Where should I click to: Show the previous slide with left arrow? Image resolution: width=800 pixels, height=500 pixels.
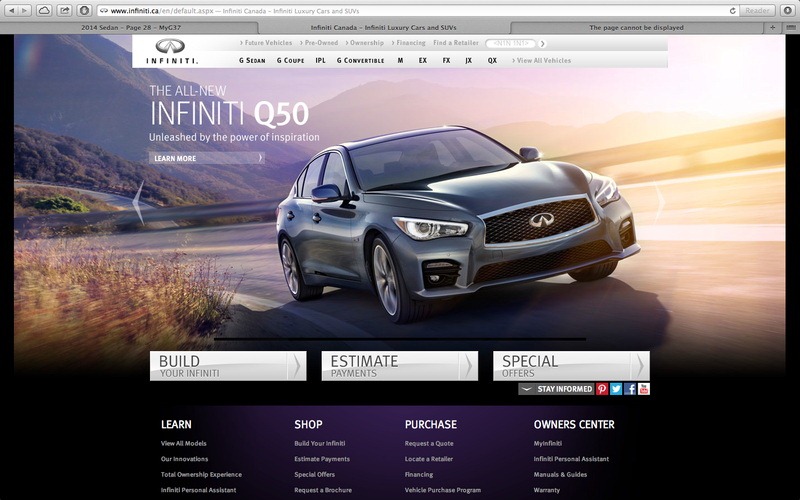pos(138,203)
